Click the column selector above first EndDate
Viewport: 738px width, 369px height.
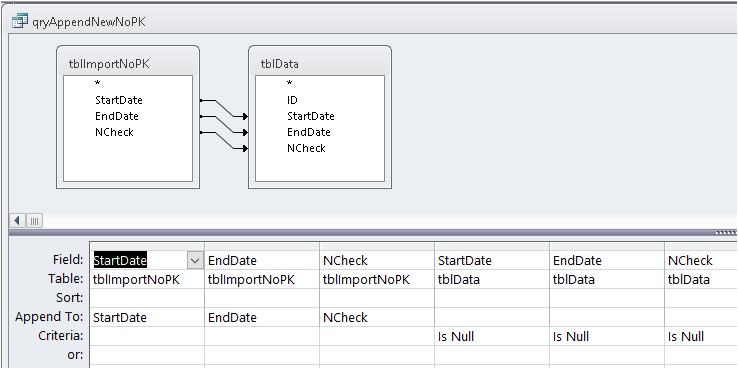pos(262,246)
